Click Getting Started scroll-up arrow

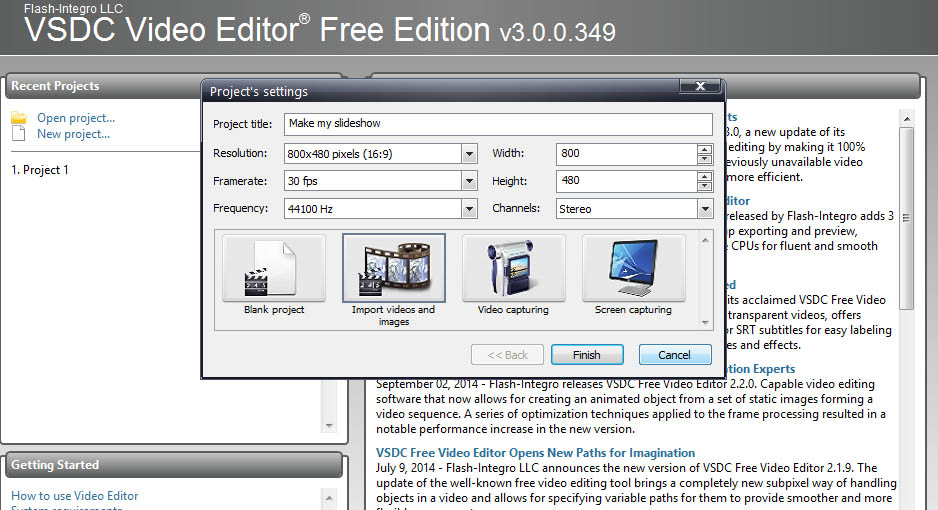329,497
